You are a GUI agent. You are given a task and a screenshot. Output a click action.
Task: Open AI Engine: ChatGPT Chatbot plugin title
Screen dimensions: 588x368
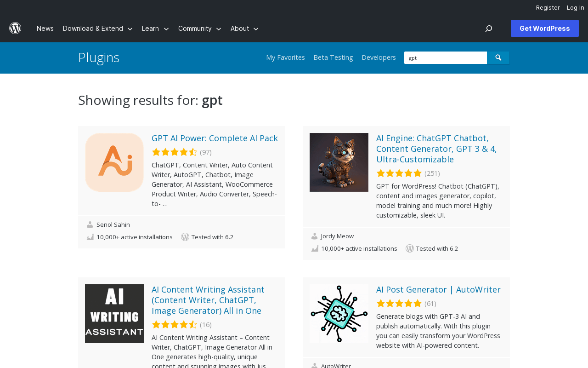click(x=436, y=149)
